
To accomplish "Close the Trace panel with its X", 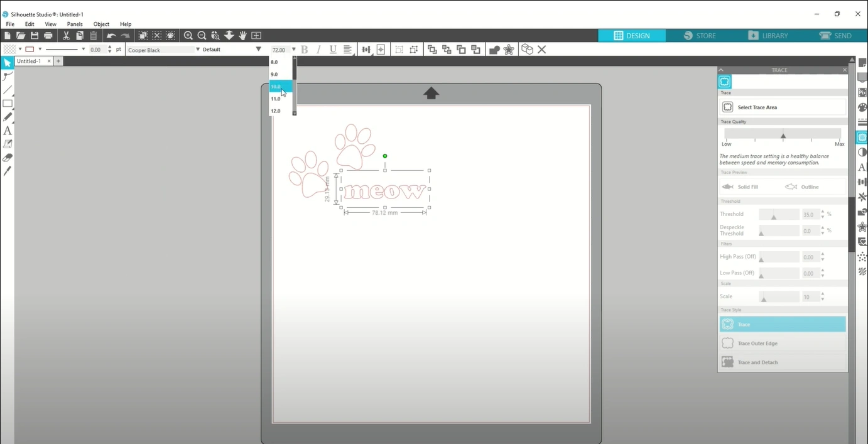I will click(x=845, y=70).
